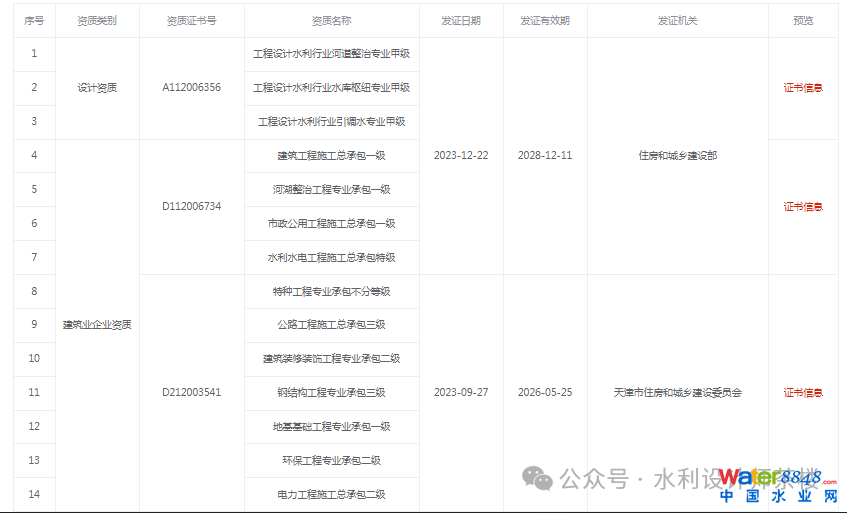Open 证书信息 link for certificate D112006734
This screenshot has width=847, height=513.
point(803,207)
